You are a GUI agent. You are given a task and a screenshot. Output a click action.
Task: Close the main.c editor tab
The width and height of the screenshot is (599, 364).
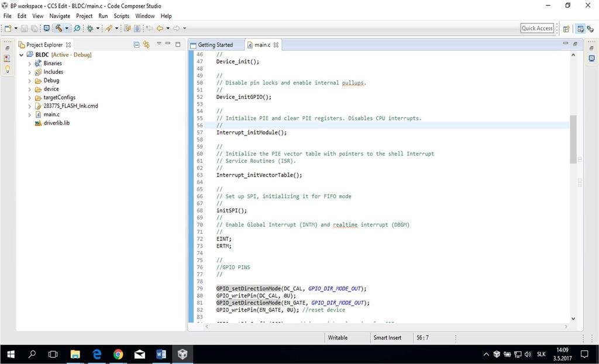coord(276,44)
